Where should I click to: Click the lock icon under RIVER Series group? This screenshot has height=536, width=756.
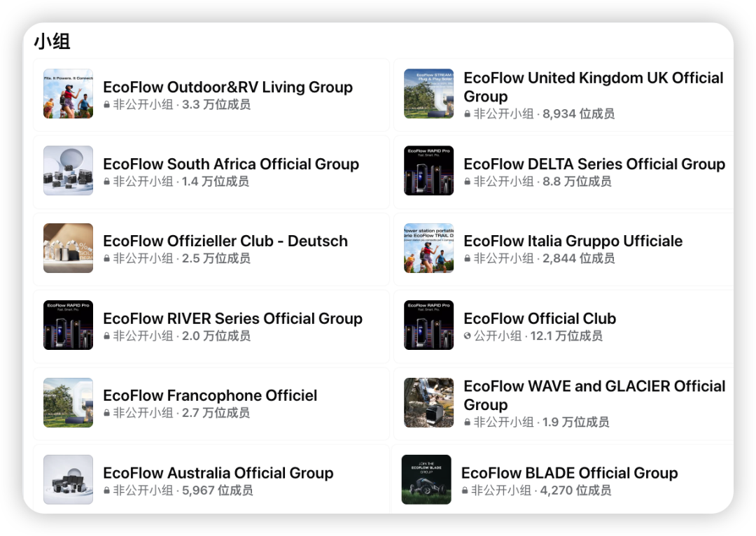pyautogui.click(x=107, y=336)
